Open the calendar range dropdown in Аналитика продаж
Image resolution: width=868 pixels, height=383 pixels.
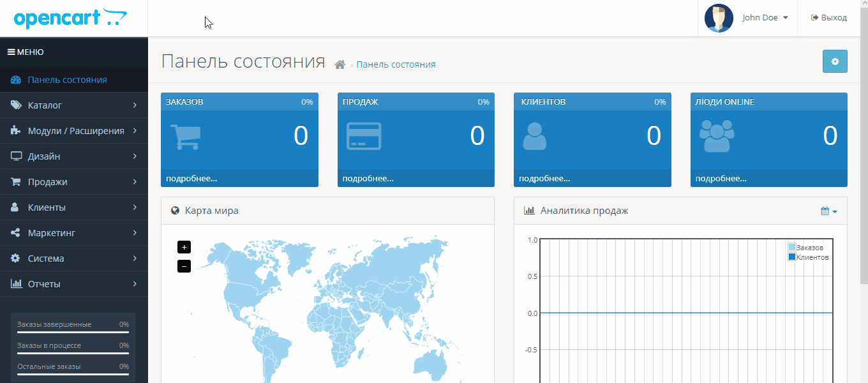pos(828,211)
